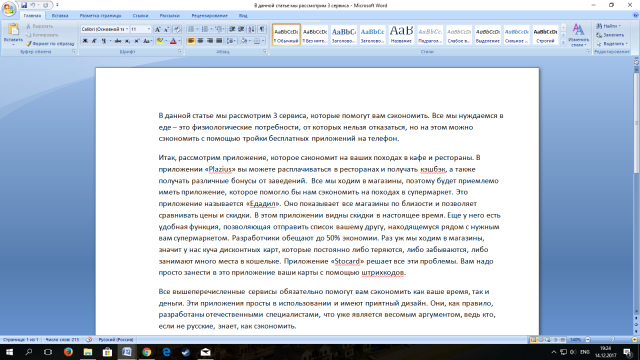
Task: Open Выделить (Select) dropdown
Action: 611,44
